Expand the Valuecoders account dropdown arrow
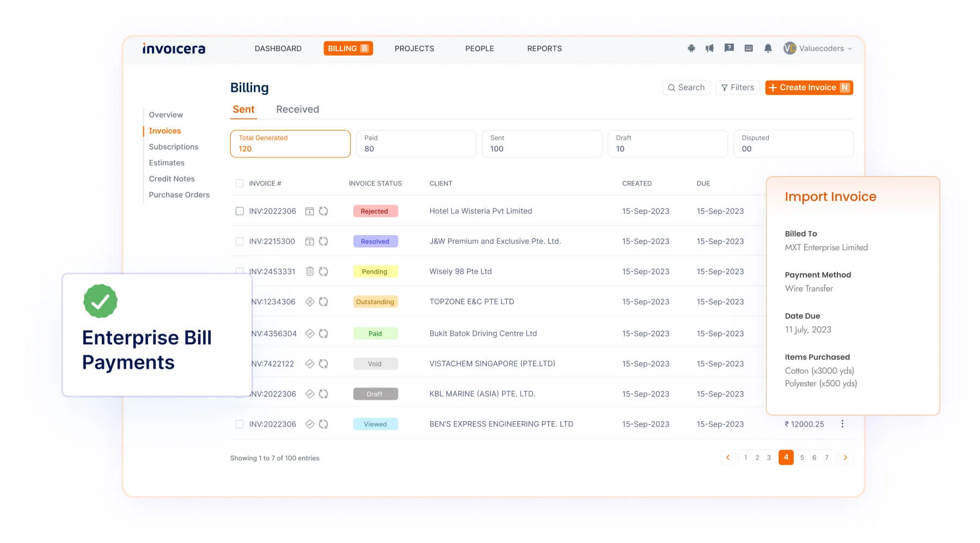The image size is (980, 543). pos(850,48)
